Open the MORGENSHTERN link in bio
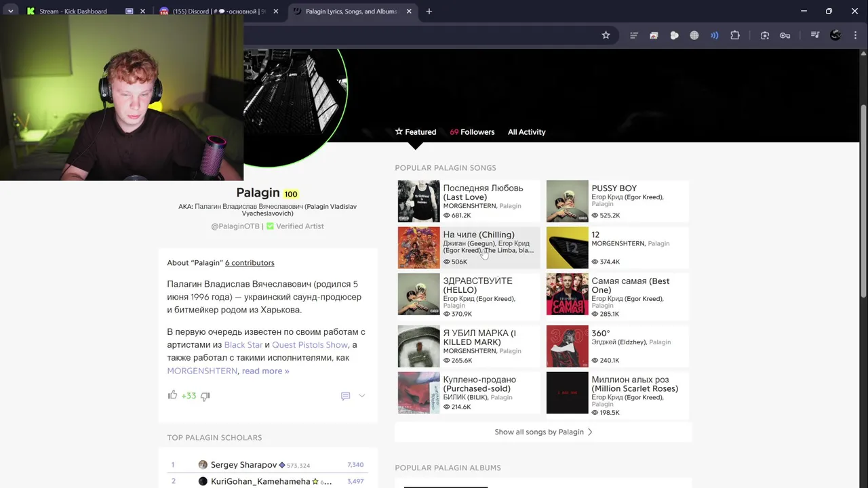 (202, 371)
